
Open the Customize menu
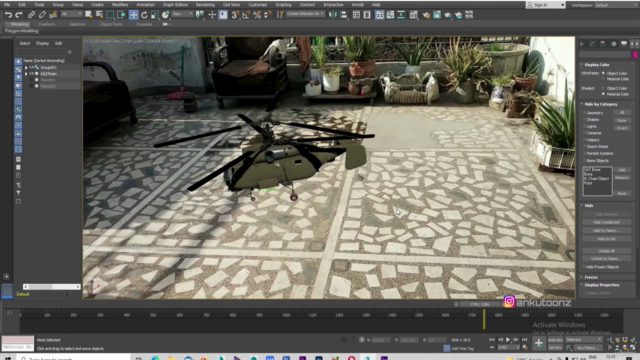[258, 5]
